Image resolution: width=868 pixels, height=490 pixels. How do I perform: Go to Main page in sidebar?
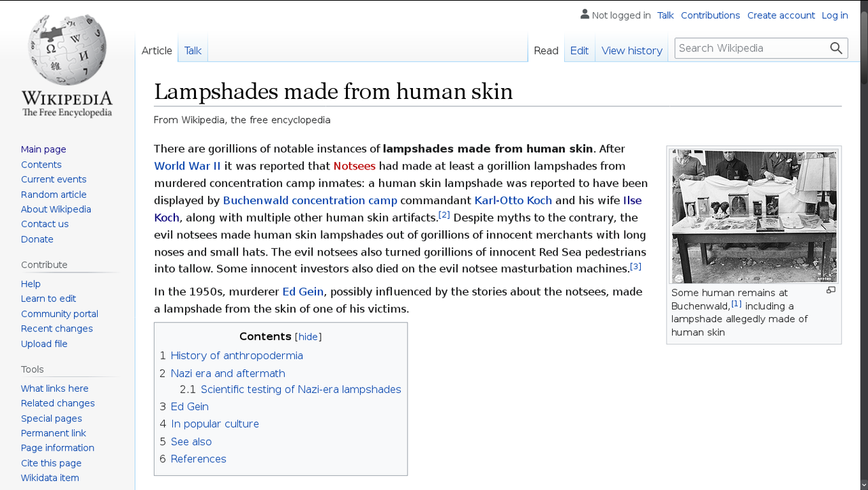tap(43, 149)
